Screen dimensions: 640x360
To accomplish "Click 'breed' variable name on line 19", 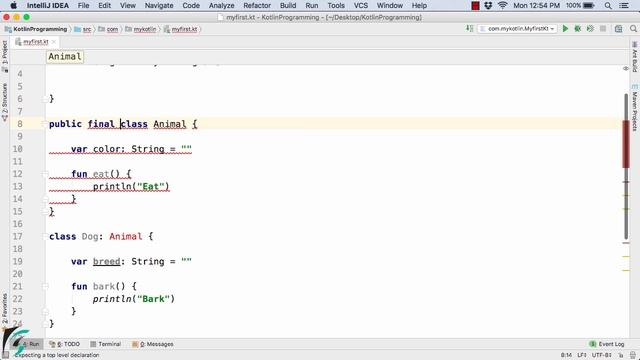I will coord(107,262).
